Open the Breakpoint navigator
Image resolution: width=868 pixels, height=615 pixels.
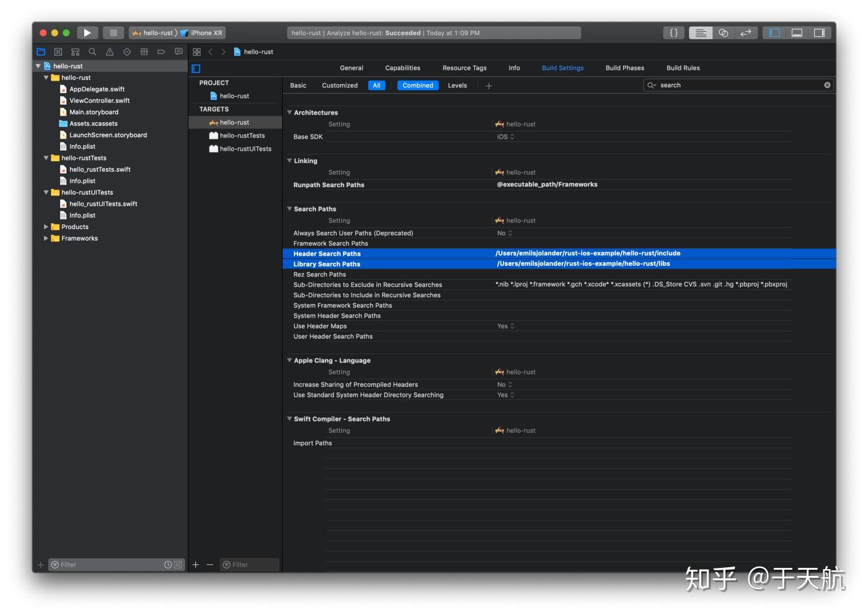(161, 51)
